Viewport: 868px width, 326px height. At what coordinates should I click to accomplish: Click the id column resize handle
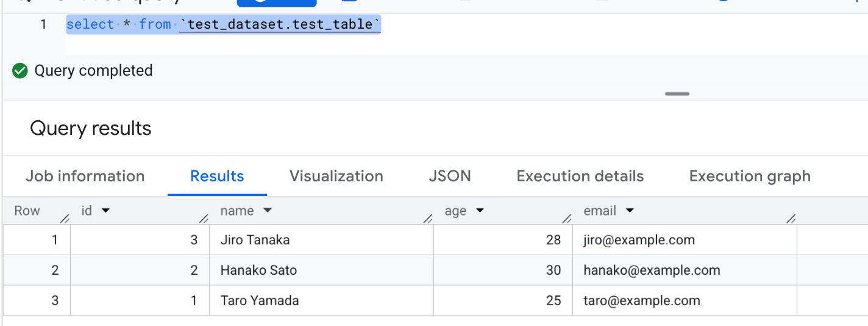(x=204, y=218)
